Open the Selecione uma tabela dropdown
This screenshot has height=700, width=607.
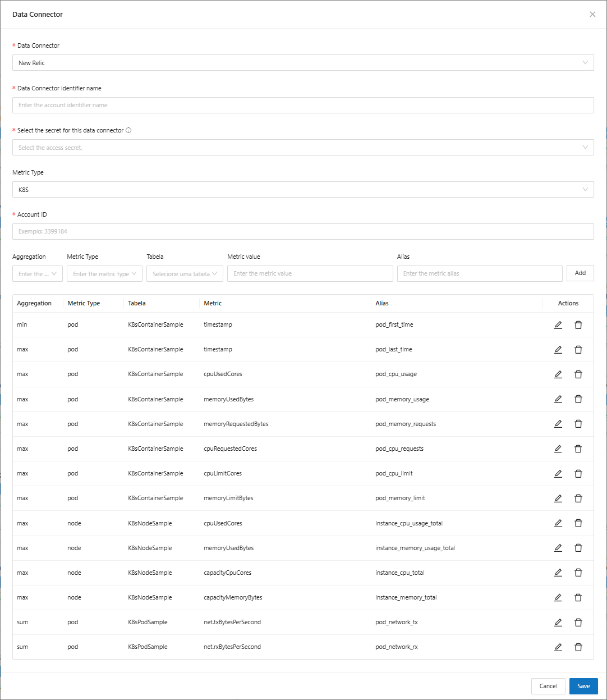(x=185, y=274)
